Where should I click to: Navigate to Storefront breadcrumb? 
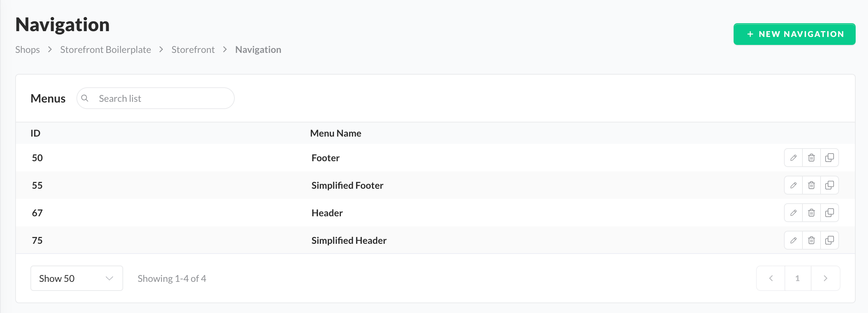tap(193, 50)
